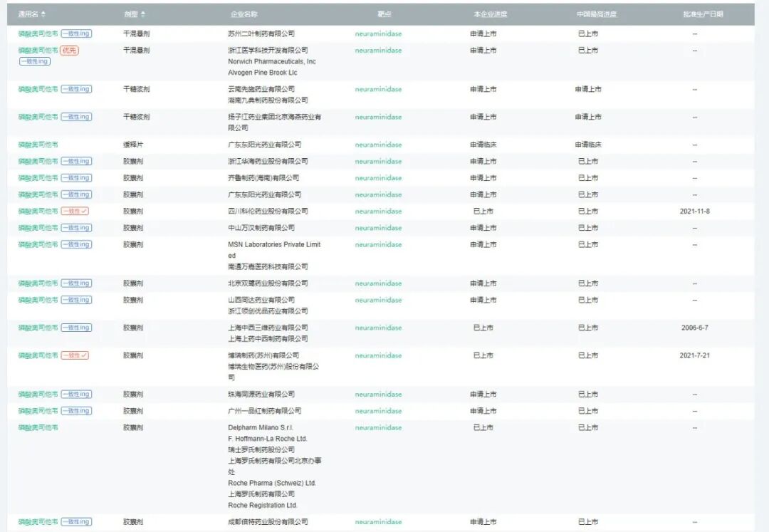Click 一致性ing badge in 齐鲁制药(海南) row
Image resolution: width=769 pixels, height=532 pixels.
pyautogui.click(x=76, y=177)
